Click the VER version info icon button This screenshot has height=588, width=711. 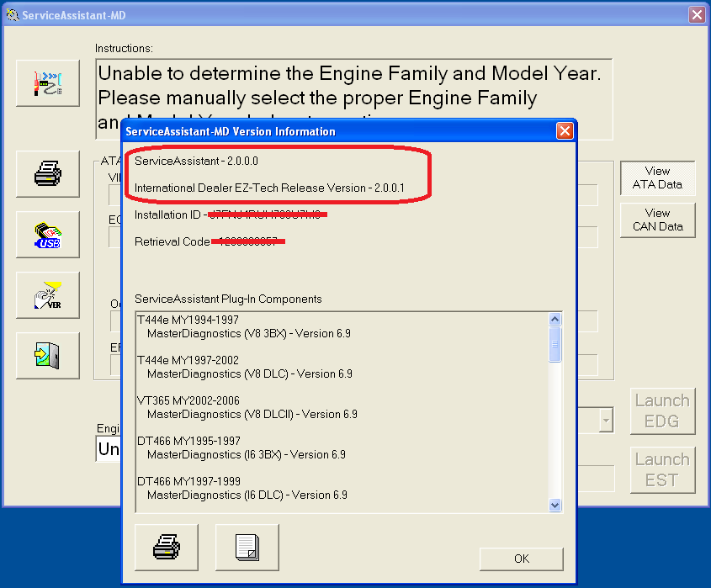pos(48,295)
